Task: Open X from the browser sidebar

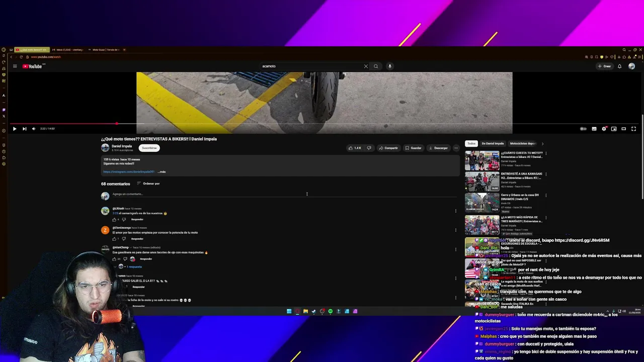Action: point(4,116)
